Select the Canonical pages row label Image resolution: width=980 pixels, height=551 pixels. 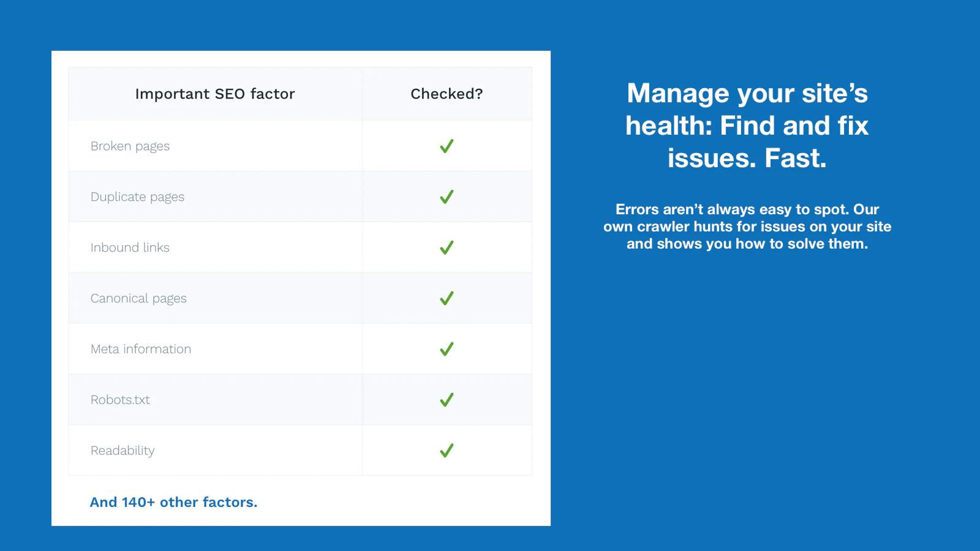coord(138,299)
